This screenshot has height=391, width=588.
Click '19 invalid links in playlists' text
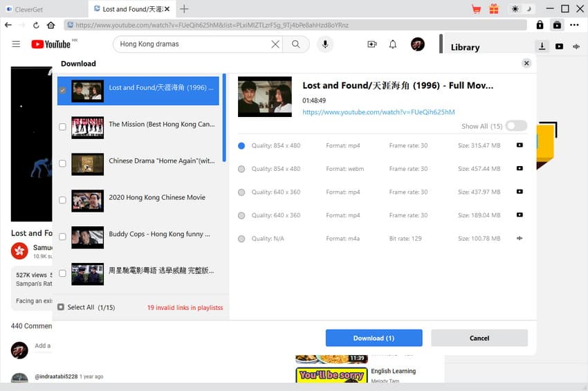pos(185,307)
